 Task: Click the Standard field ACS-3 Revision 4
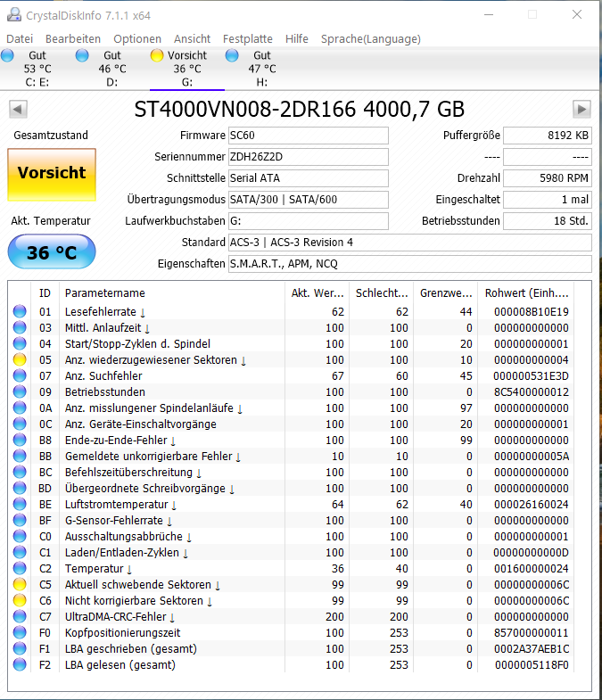click(410, 243)
